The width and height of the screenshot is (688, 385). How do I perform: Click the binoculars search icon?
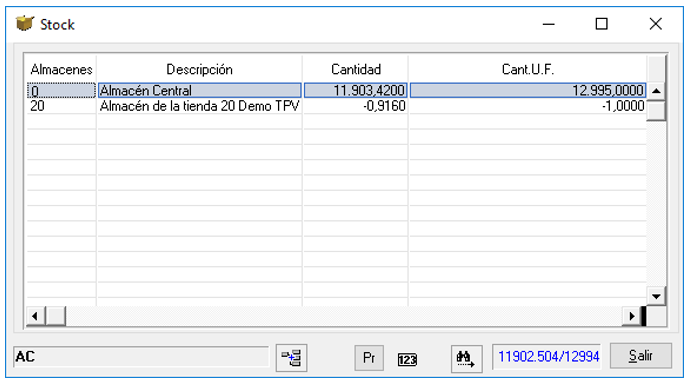click(466, 358)
